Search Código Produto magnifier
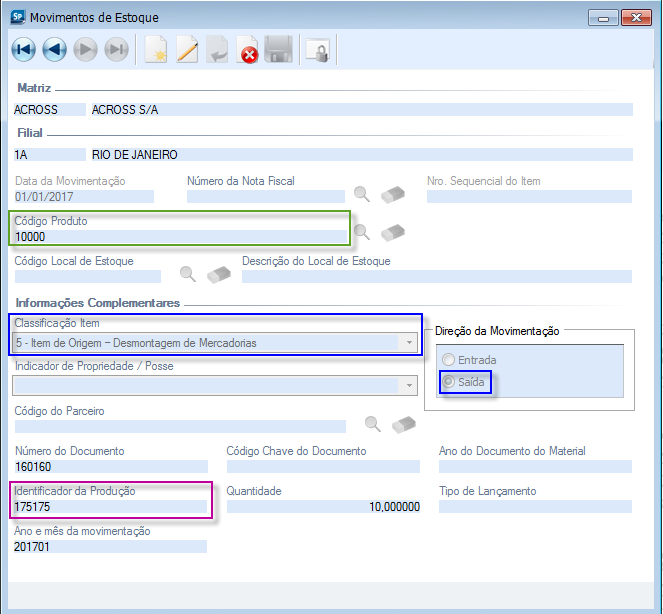 point(362,232)
